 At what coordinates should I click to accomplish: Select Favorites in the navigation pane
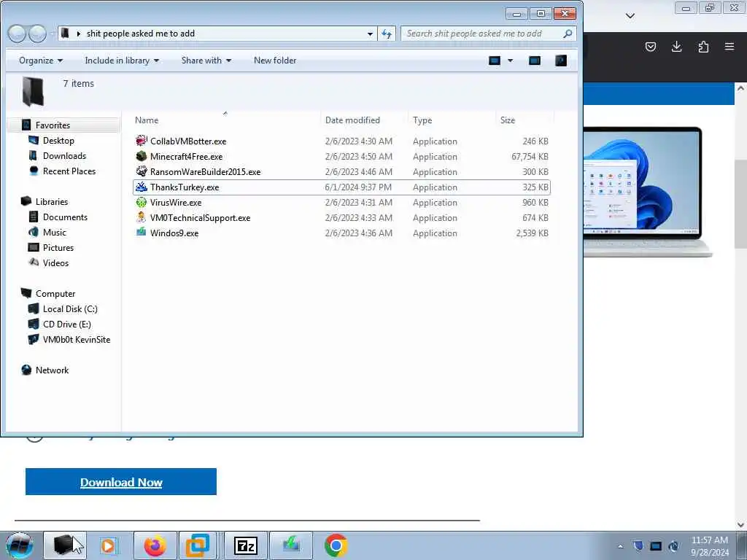53,125
